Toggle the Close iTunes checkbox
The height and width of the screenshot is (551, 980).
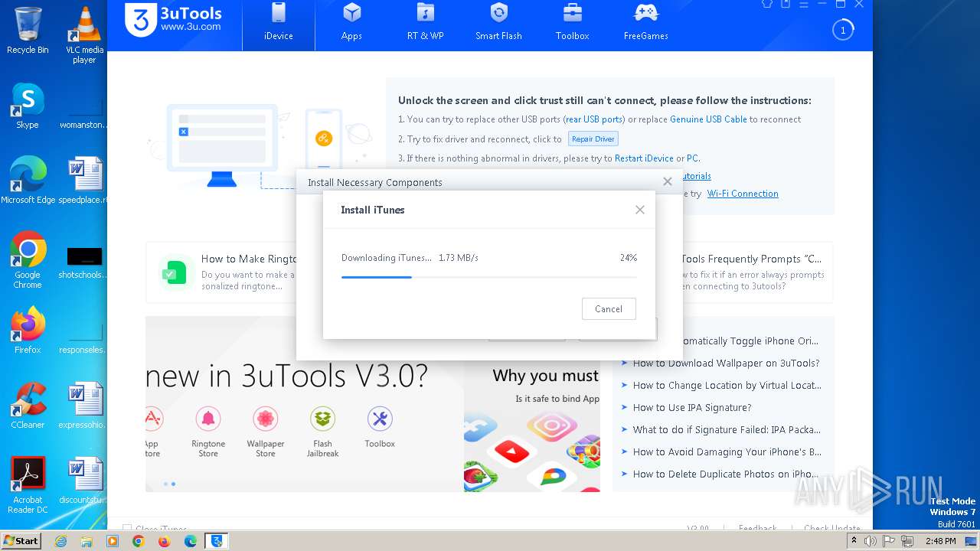[x=127, y=529]
